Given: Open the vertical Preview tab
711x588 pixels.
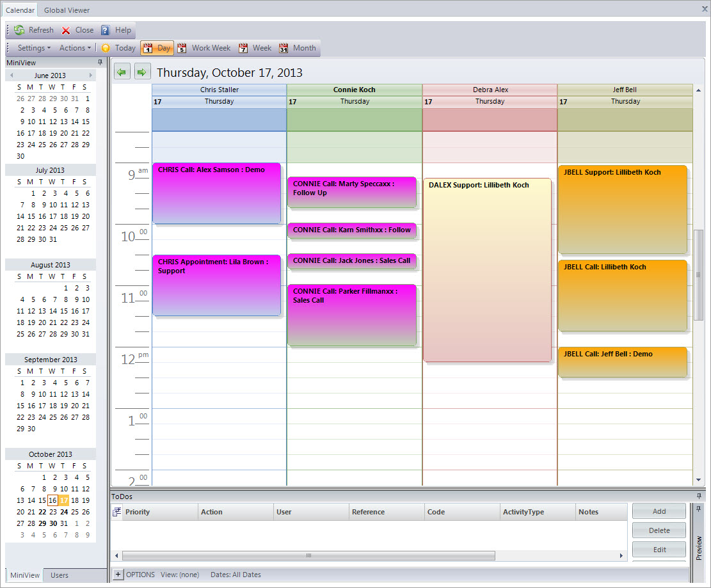Looking at the screenshot, I should pos(699,548).
